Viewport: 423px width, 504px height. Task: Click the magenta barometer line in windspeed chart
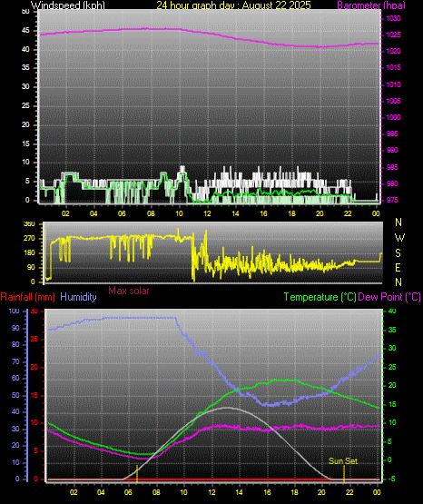[209, 34]
